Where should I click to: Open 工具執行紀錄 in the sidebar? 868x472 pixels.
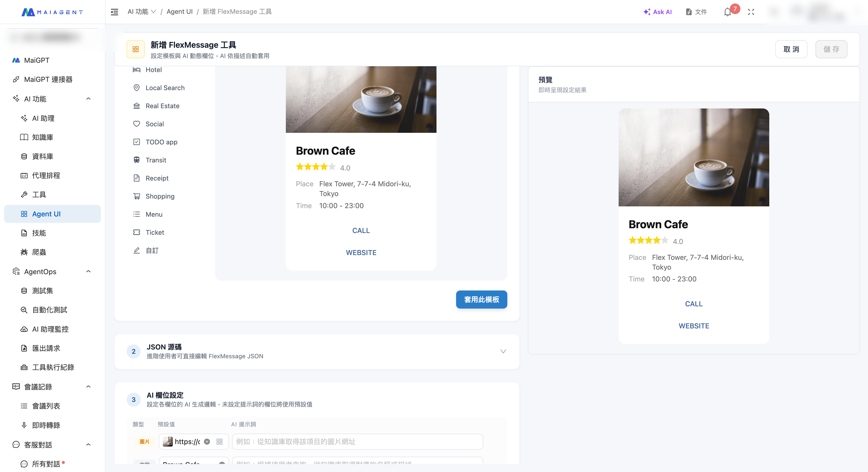click(53, 367)
